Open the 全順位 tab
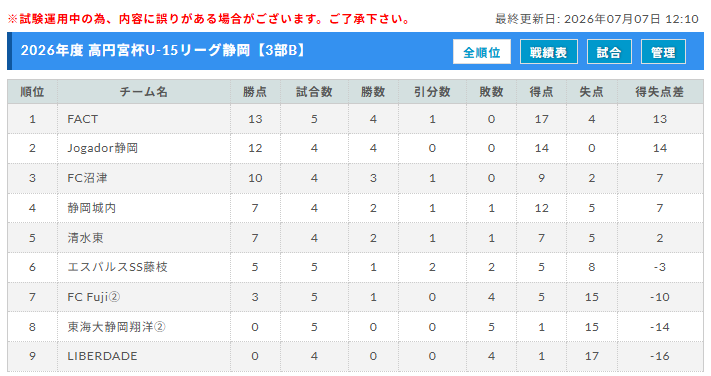The width and height of the screenshot is (711, 376). point(482,52)
